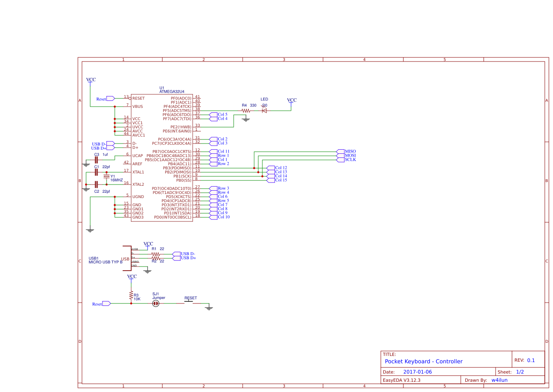Click the R1 22 ohm resistor symbol
This screenshot has width=553, height=392.
coord(155,254)
